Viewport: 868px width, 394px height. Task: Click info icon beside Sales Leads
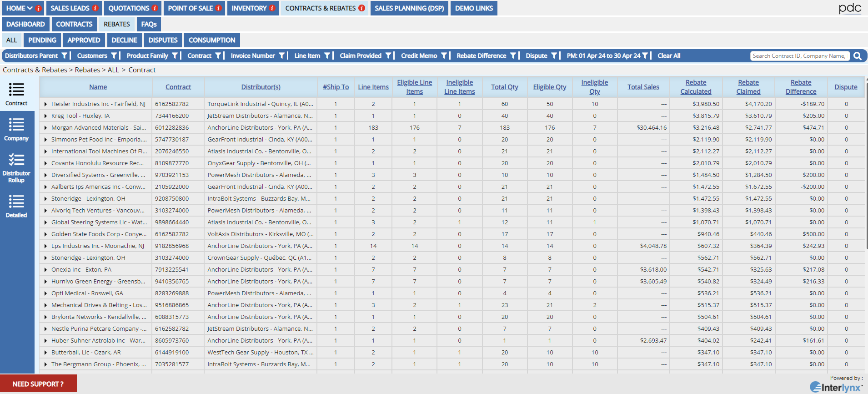95,8
